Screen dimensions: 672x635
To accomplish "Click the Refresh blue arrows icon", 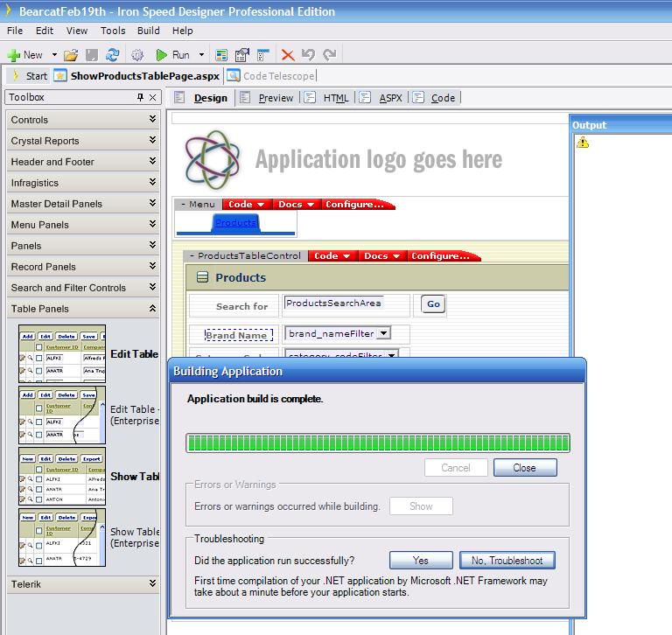I will point(113,55).
